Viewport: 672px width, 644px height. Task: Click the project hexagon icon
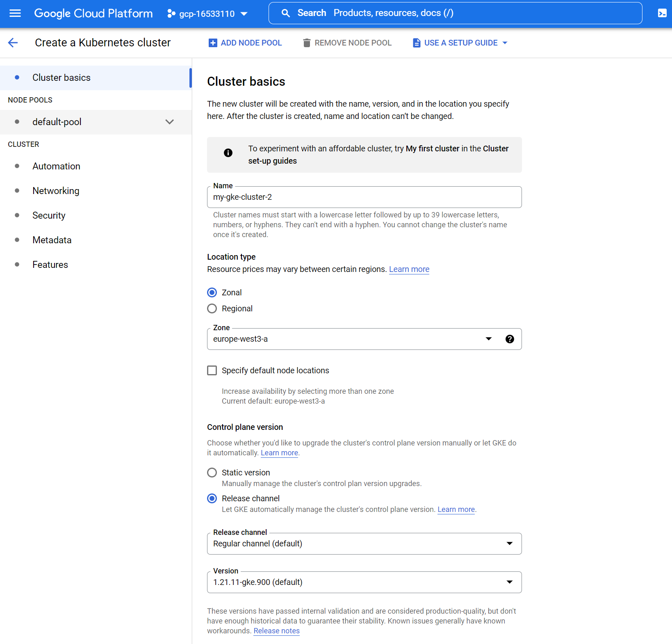click(171, 14)
